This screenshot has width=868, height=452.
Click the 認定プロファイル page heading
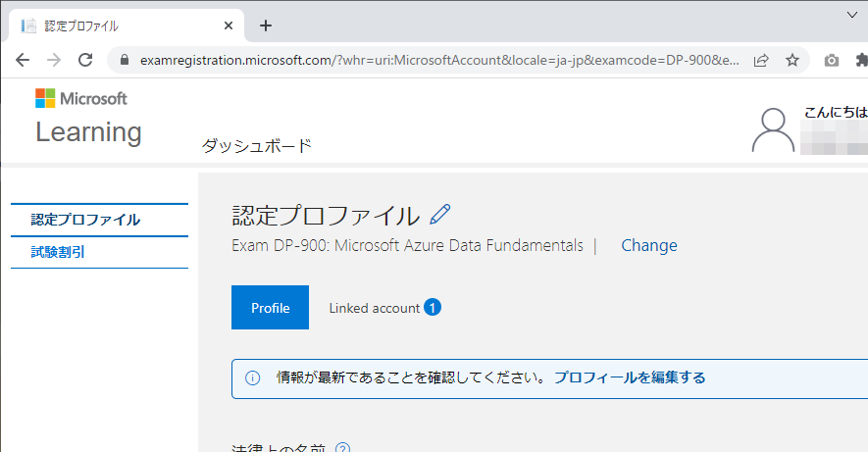[x=326, y=215]
